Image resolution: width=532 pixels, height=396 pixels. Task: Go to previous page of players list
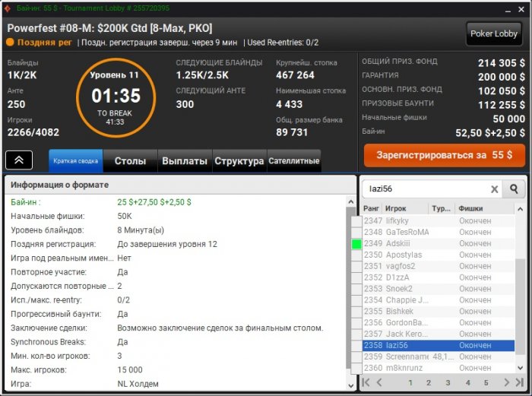pyautogui.click(x=379, y=382)
